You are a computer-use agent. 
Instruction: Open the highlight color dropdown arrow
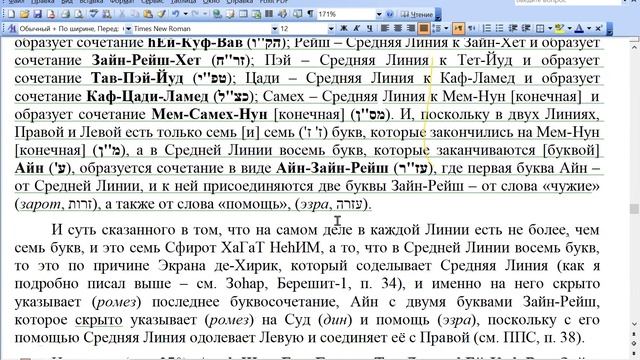pos(570,28)
